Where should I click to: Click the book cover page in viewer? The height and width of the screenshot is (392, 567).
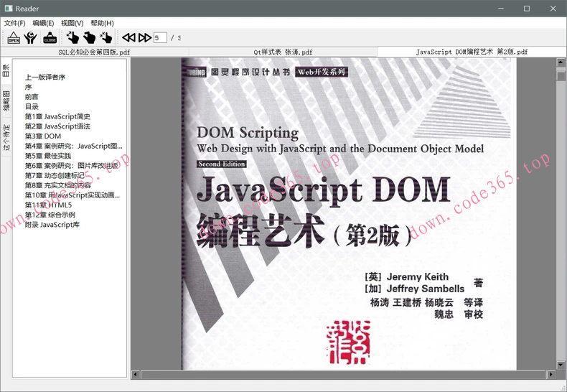point(349,214)
